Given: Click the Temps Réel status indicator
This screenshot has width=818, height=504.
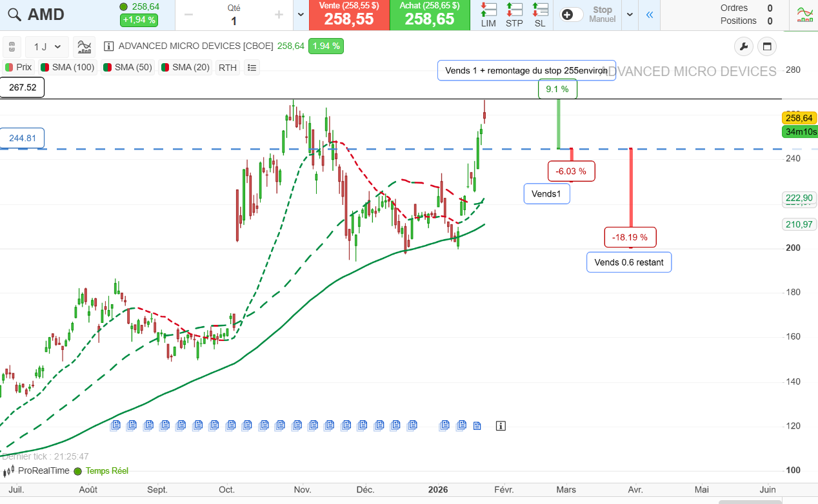Looking at the screenshot, I should 101,471.
